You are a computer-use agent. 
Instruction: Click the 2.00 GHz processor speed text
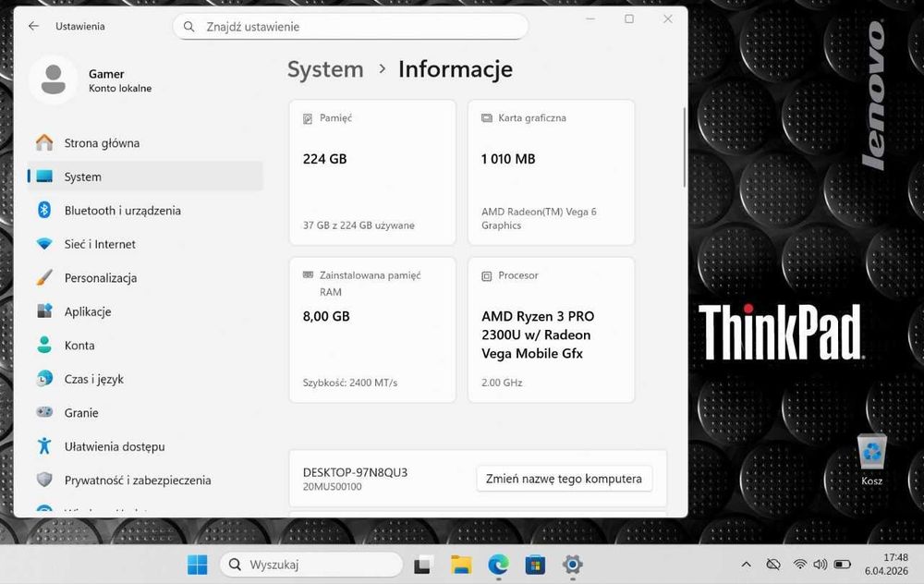(502, 383)
